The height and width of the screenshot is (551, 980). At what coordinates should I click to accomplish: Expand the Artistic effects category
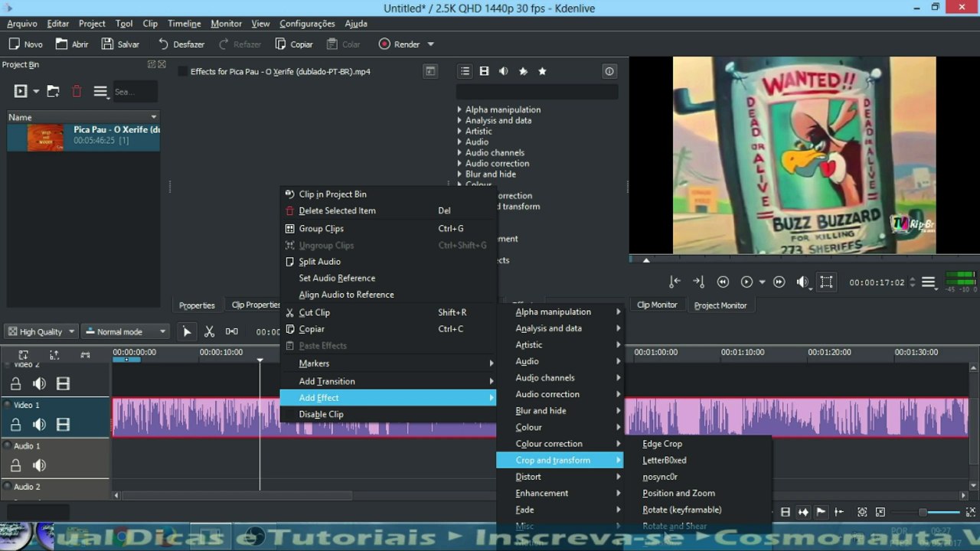tap(459, 131)
